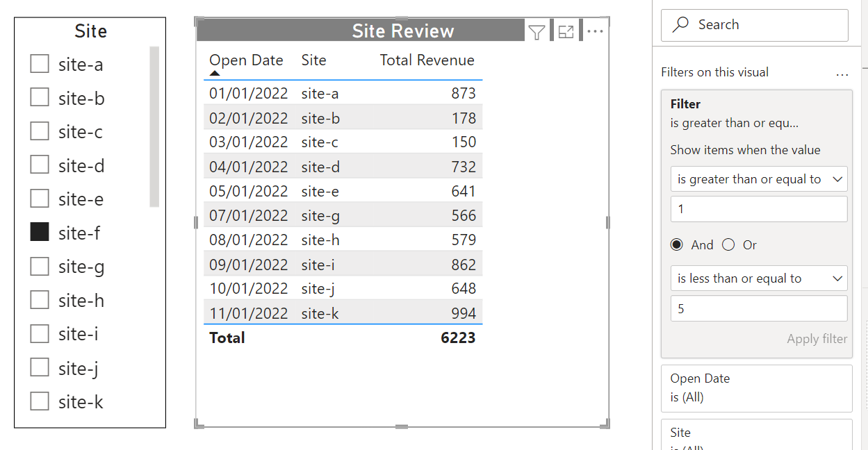Expand the 'is greater than or equal to' dropdown
This screenshot has width=868, height=450.
click(759, 179)
